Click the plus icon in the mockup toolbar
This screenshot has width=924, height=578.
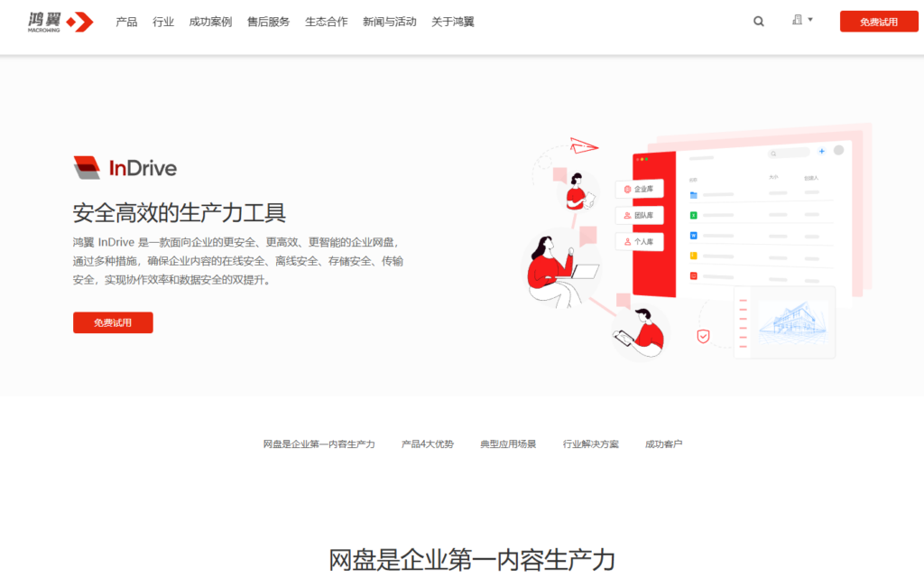(821, 152)
